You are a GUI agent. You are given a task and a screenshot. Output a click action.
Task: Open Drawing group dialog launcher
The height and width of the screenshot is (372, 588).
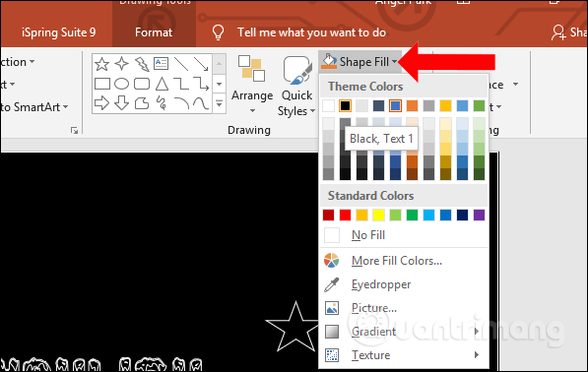(74, 130)
